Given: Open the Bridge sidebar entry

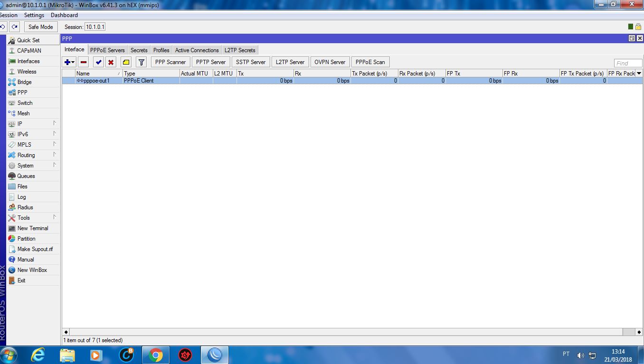Looking at the screenshot, I should pos(33,82).
